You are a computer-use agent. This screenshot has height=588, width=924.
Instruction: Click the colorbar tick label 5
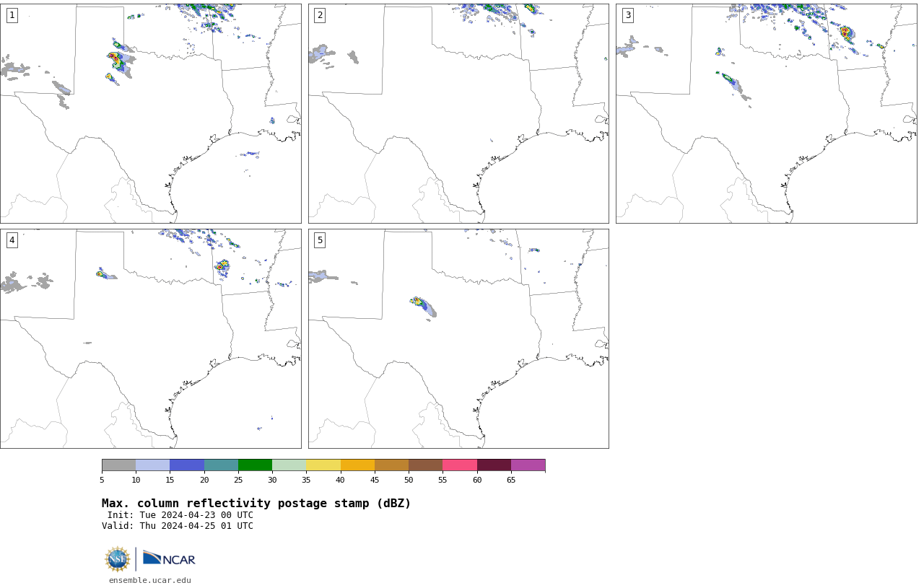pos(102,481)
